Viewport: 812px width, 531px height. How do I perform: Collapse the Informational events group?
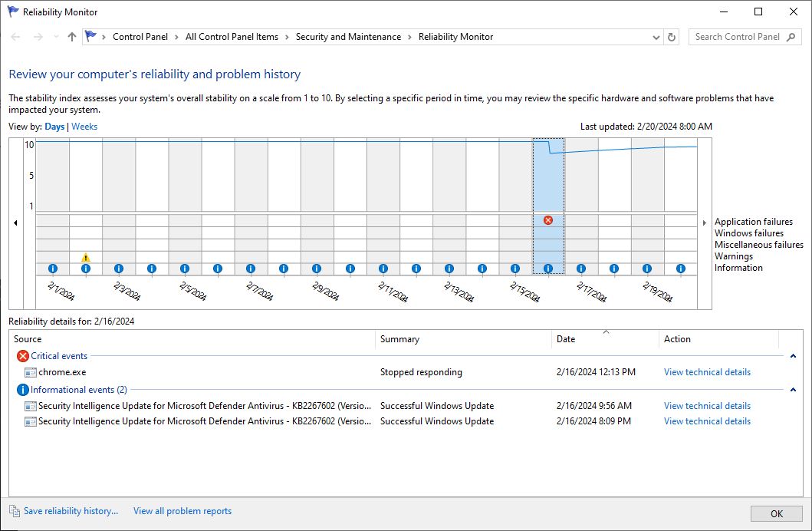click(793, 390)
